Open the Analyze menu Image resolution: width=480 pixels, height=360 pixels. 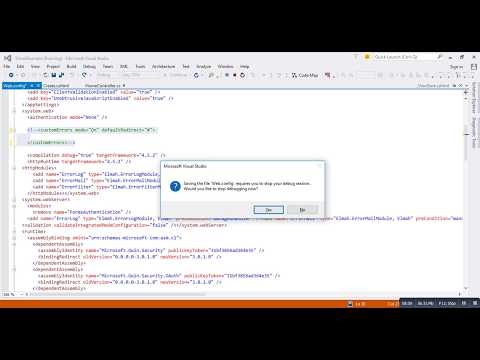(x=203, y=66)
